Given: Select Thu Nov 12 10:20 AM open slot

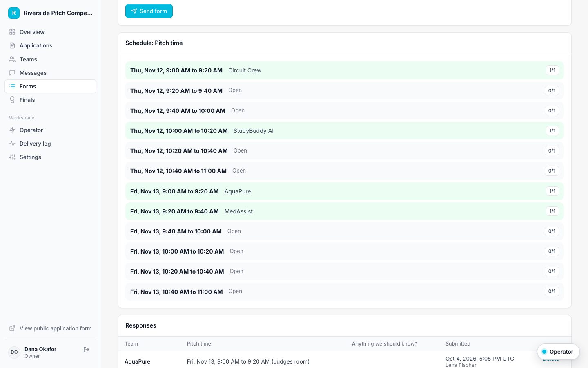Looking at the screenshot, I should click(345, 151).
